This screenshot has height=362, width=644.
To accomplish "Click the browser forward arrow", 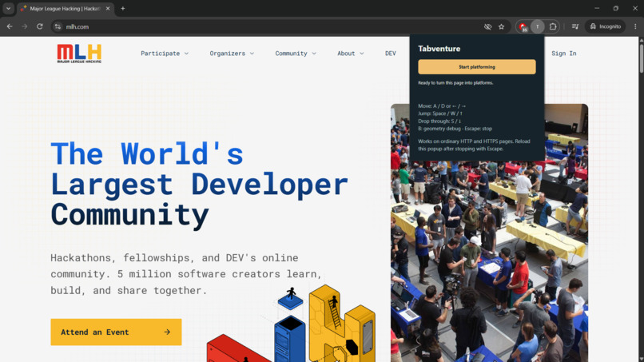I will (25, 26).
